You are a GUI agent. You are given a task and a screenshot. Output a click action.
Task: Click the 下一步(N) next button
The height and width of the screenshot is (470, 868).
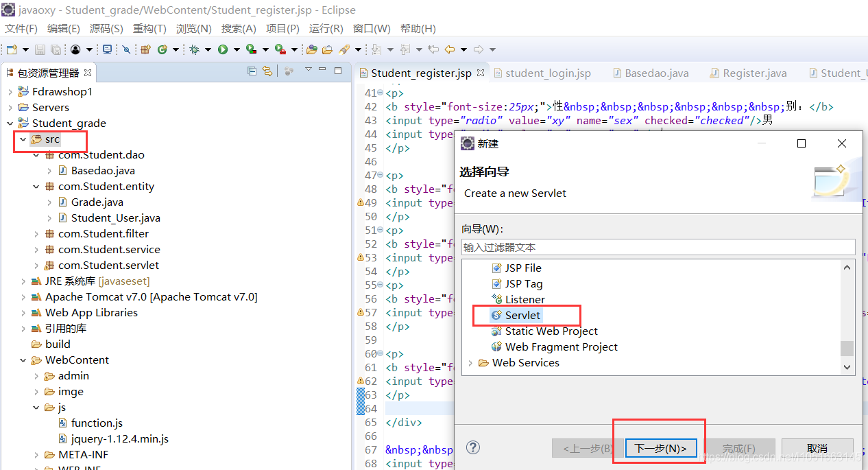661,449
